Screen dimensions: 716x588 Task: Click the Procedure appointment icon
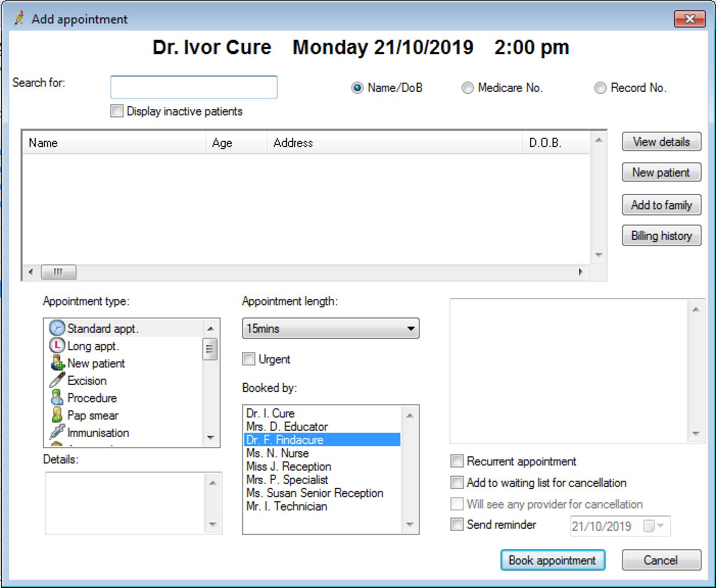pyautogui.click(x=57, y=398)
